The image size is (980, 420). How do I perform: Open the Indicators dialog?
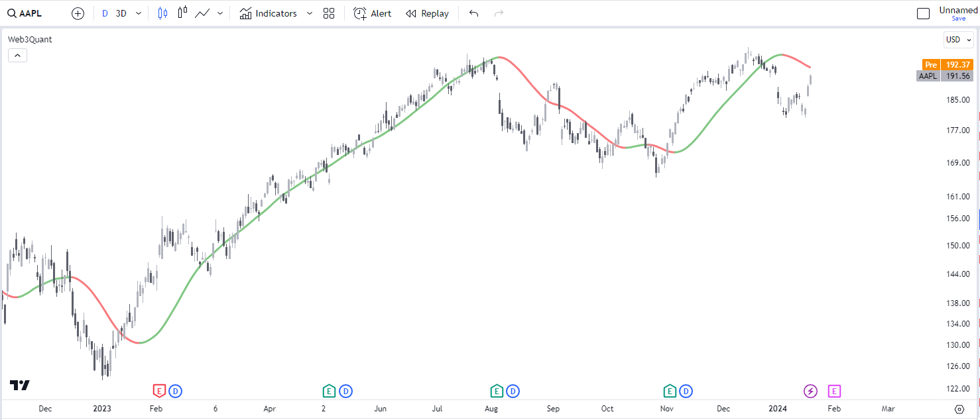point(269,13)
